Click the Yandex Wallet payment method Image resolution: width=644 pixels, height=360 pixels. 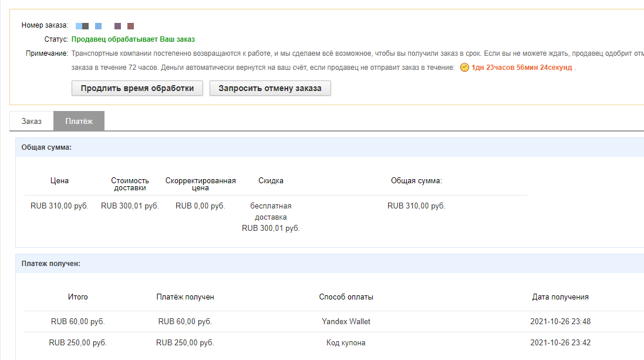tap(346, 321)
